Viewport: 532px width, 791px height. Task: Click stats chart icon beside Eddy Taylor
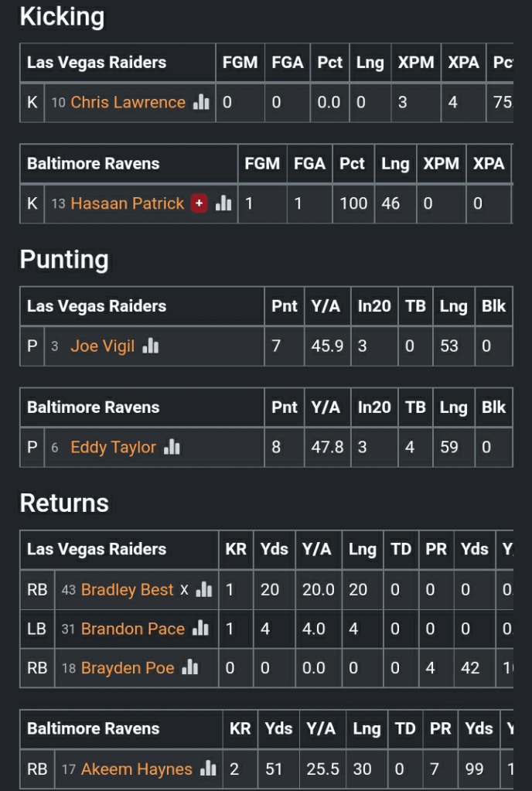pos(172,447)
